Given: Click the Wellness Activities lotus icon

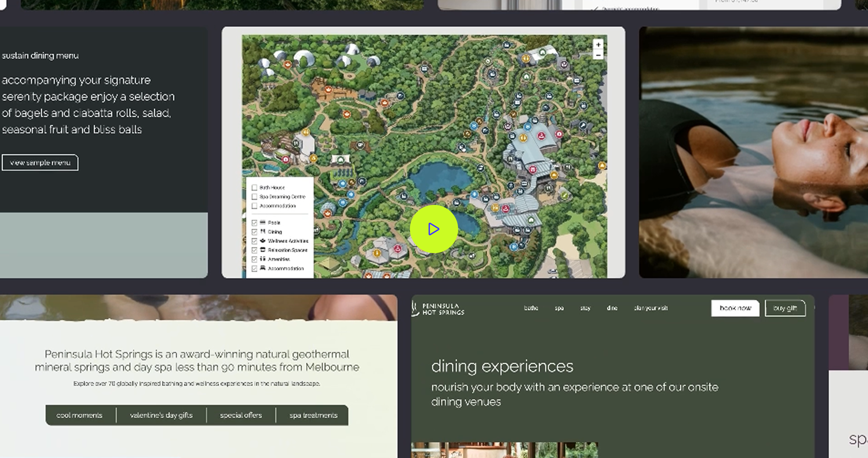Looking at the screenshot, I should (x=263, y=240).
